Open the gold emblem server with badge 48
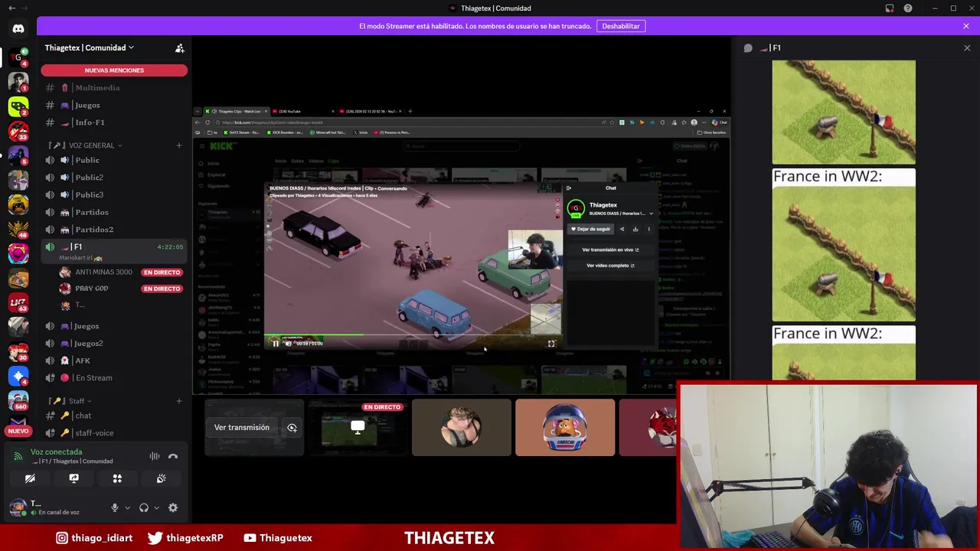This screenshot has height=551, width=980. 18,229
